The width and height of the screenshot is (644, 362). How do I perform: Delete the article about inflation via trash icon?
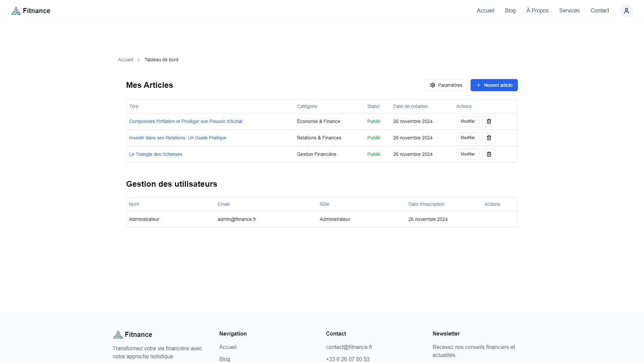489,121
